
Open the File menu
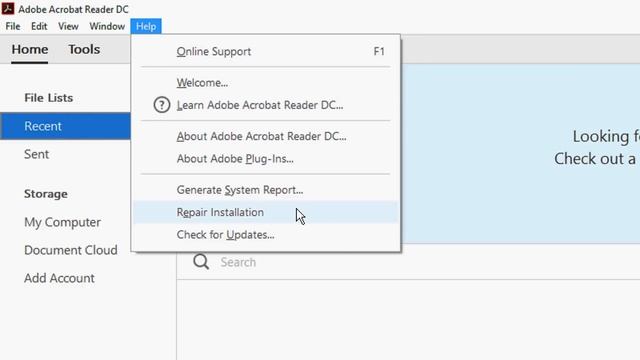pos(13,27)
